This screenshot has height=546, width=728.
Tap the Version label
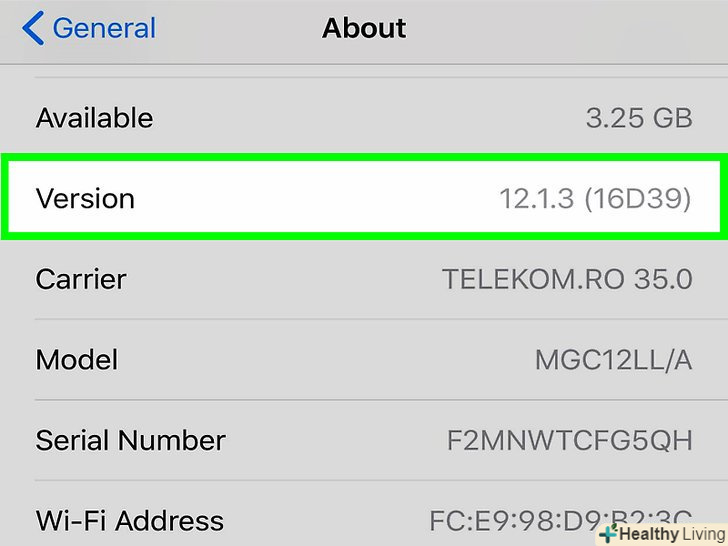tap(85, 198)
